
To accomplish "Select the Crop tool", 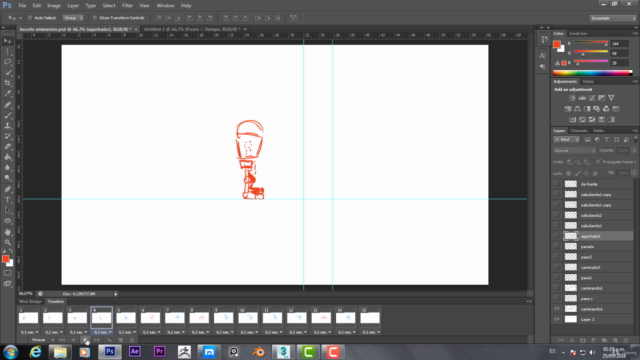I will point(7,83).
